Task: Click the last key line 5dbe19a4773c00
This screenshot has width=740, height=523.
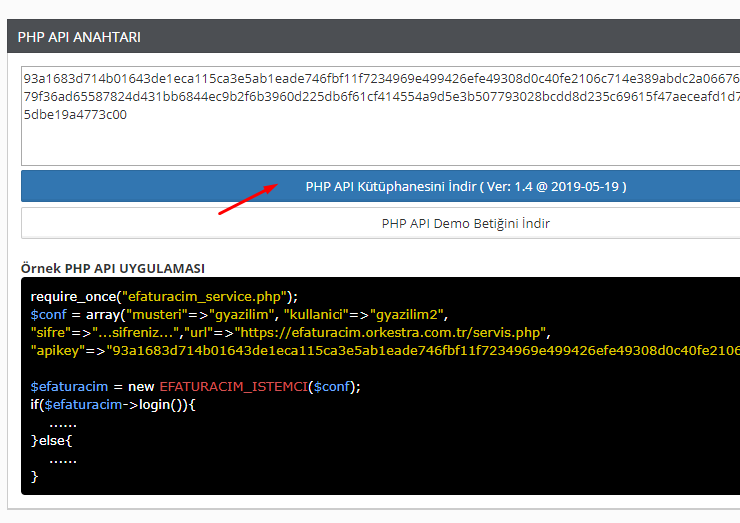Action: (75, 114)
